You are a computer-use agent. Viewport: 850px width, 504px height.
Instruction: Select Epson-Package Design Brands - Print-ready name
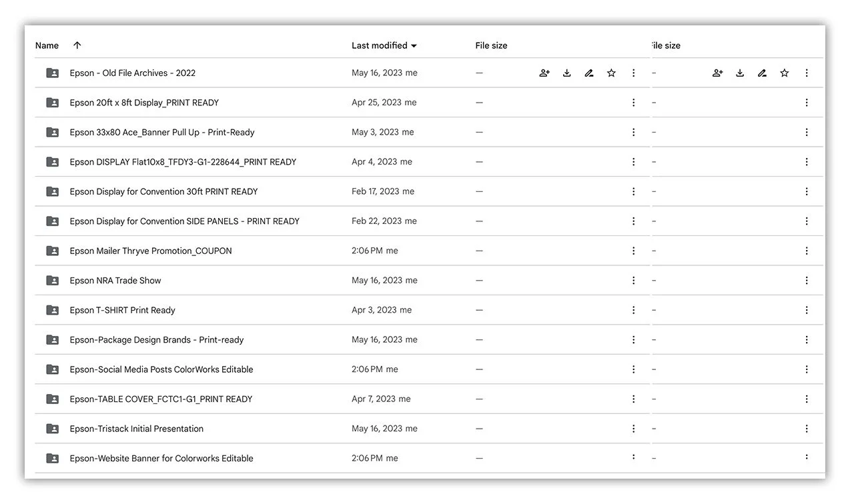[157, 340]
